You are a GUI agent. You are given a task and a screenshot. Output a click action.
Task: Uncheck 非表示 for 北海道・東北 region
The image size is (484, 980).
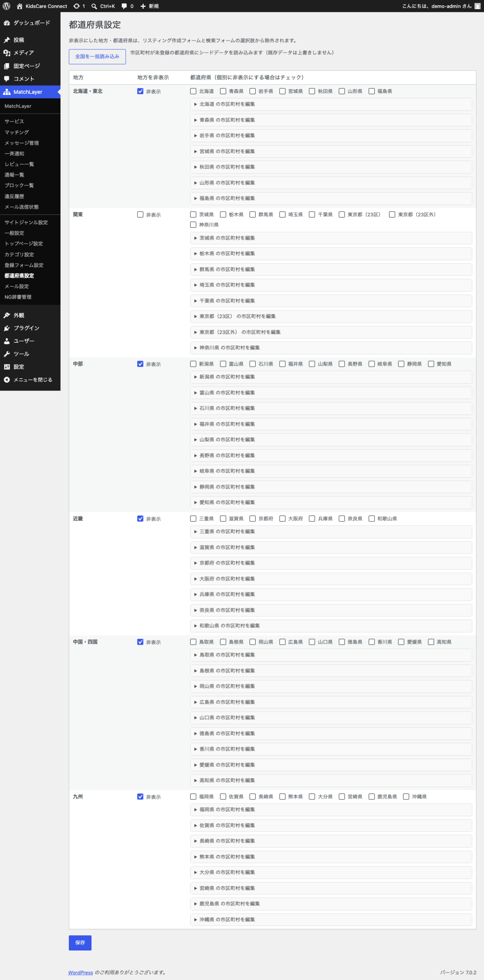tap(140, 91)
